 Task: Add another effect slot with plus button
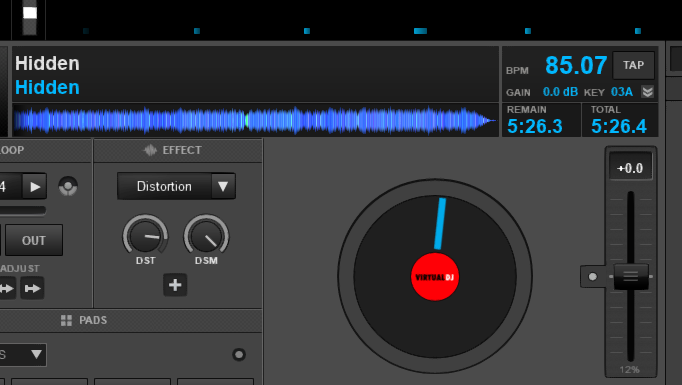click(175, 285)
